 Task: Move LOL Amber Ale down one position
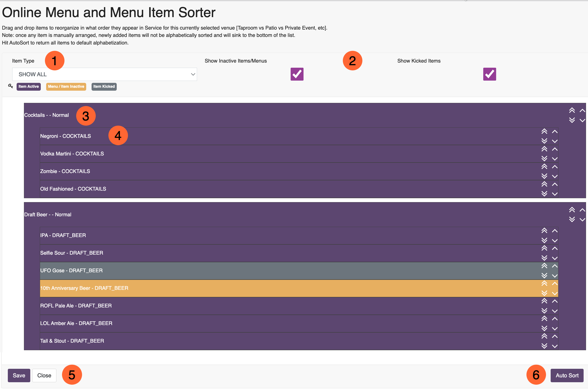click(x=555, y=329)
